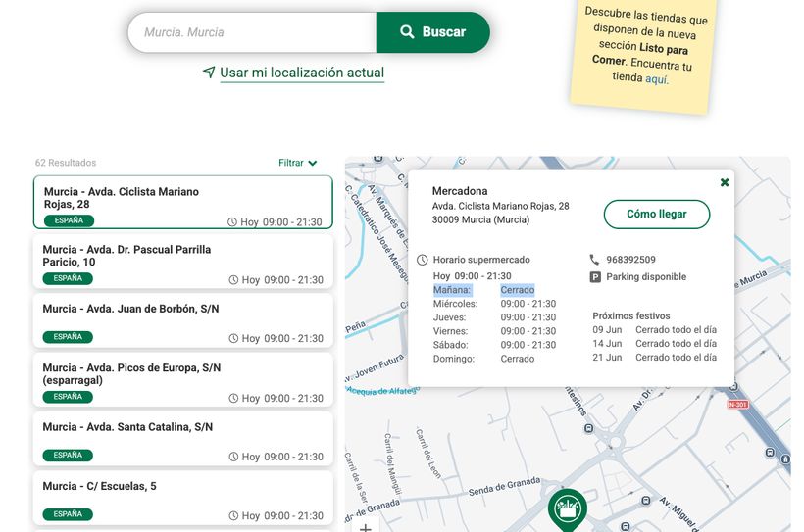Screen dimensions: 804x532
Task: Click the Buscar search button
Action: click(432, 32)
